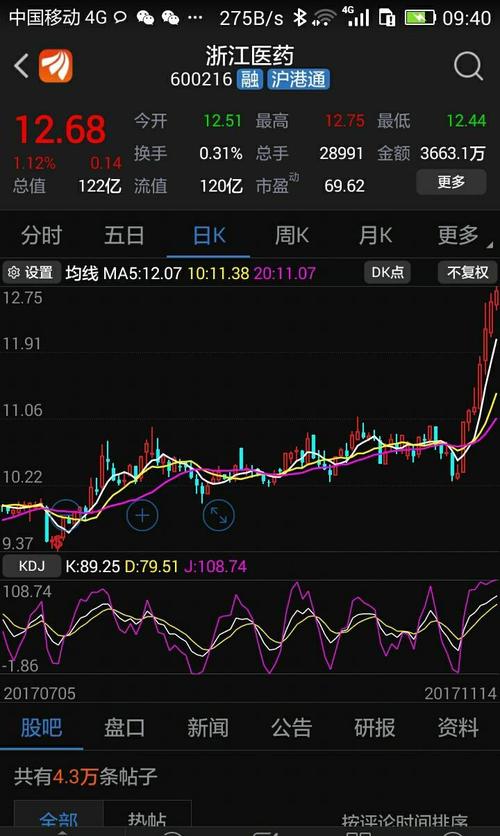Viewport: 500px width, 836px height.
Task: Open the 股吧 tab
Action: (42, 728)
